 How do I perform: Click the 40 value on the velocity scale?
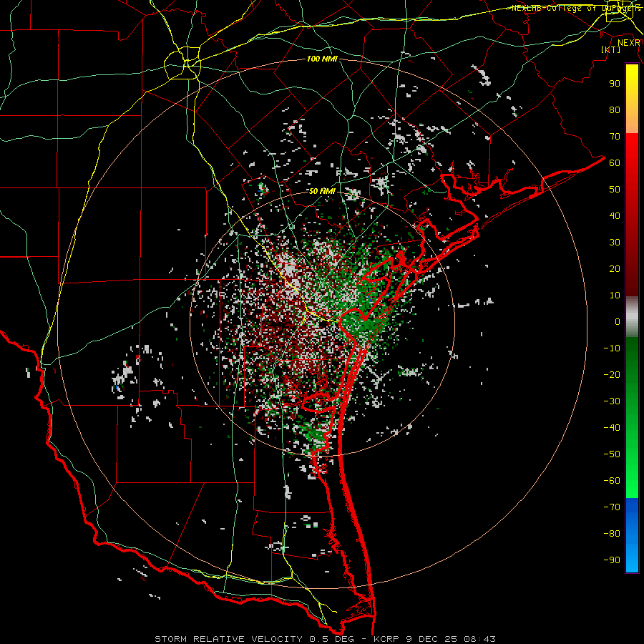click(615, 216)
